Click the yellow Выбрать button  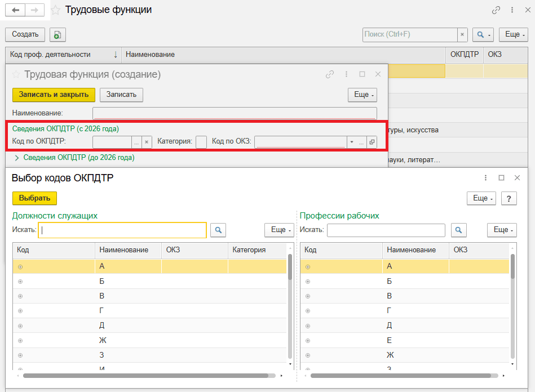[x=34, y=198]
